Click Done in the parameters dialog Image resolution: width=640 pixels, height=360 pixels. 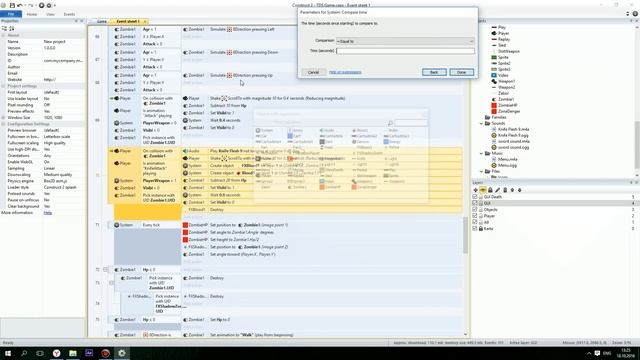pos(462,72)
